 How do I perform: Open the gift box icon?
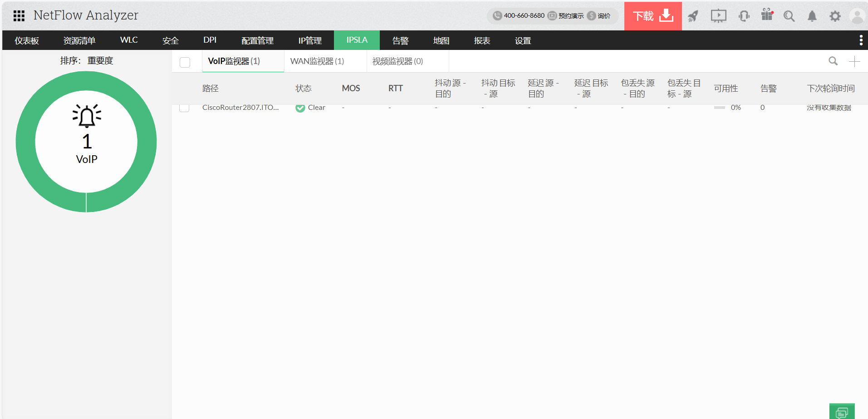(767, 15)
